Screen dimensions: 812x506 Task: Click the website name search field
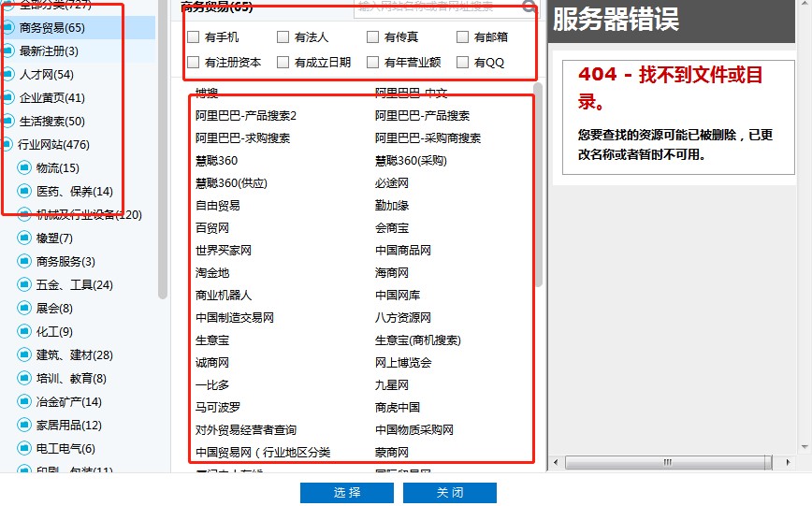click(438, 7)
